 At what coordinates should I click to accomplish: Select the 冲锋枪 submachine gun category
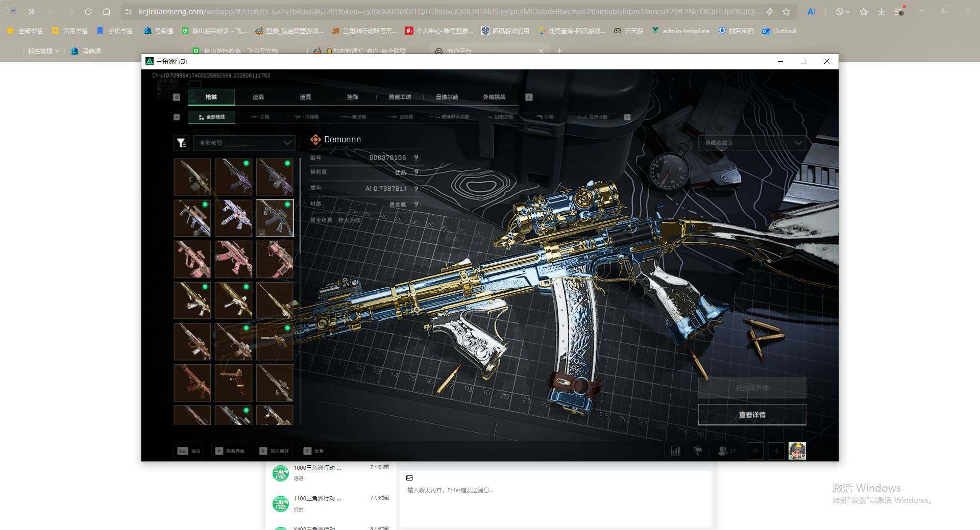click(x=306, y=117)
